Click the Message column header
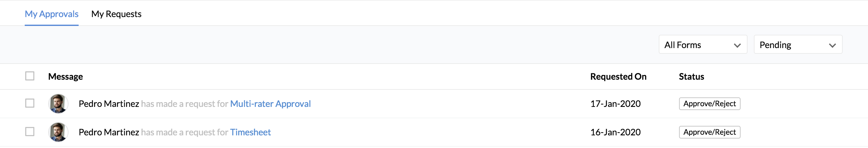This screenshot has width=868, height=148. (65, 77)
